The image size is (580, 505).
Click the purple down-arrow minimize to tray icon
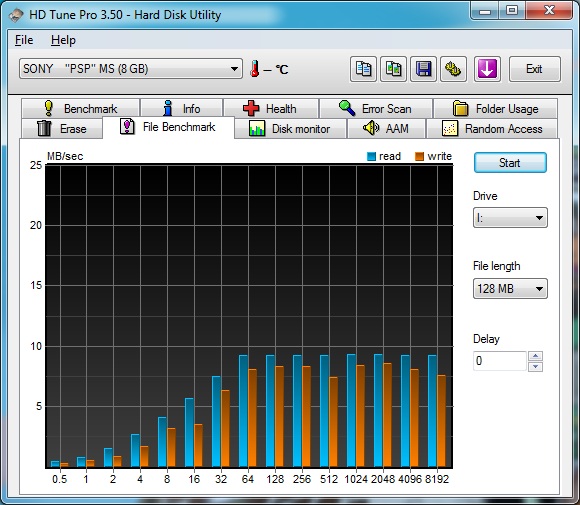[x=487, y=69]
